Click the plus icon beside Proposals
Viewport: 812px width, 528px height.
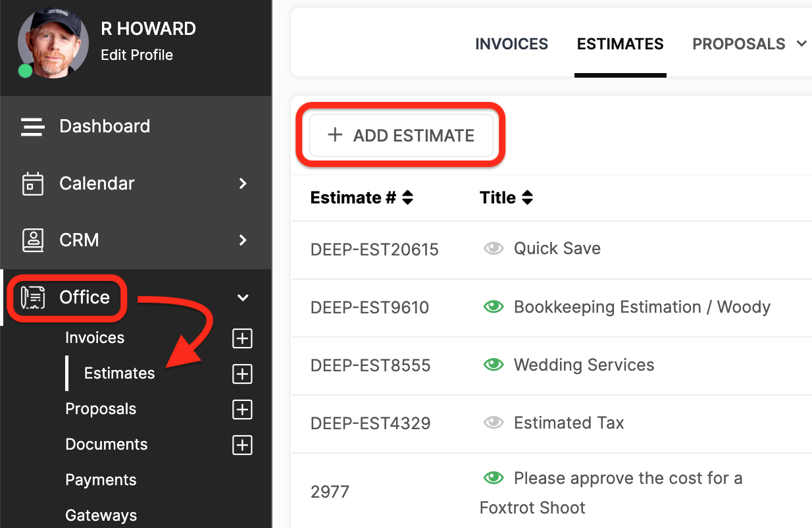(243, 409)
